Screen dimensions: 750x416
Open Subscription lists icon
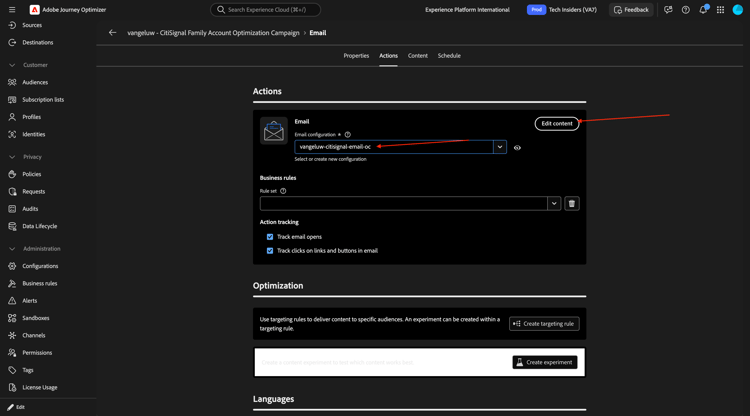click(x=12, y=99)
